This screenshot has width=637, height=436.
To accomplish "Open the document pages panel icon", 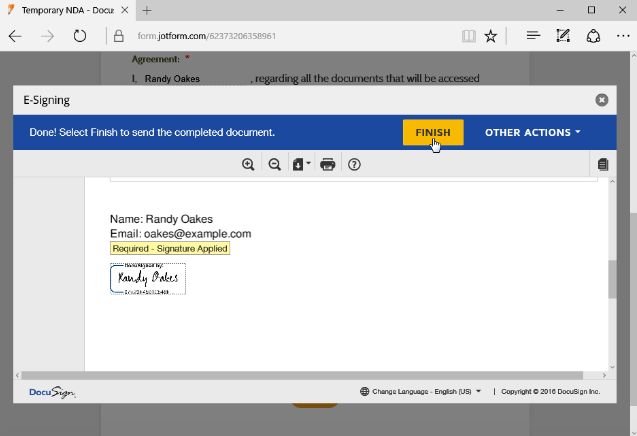I will click(602, 165).
